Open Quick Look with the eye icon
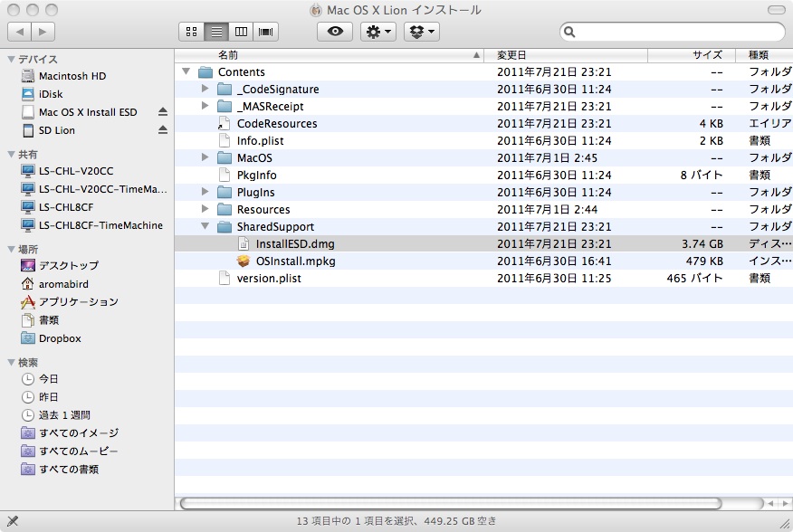 [334, 31]
